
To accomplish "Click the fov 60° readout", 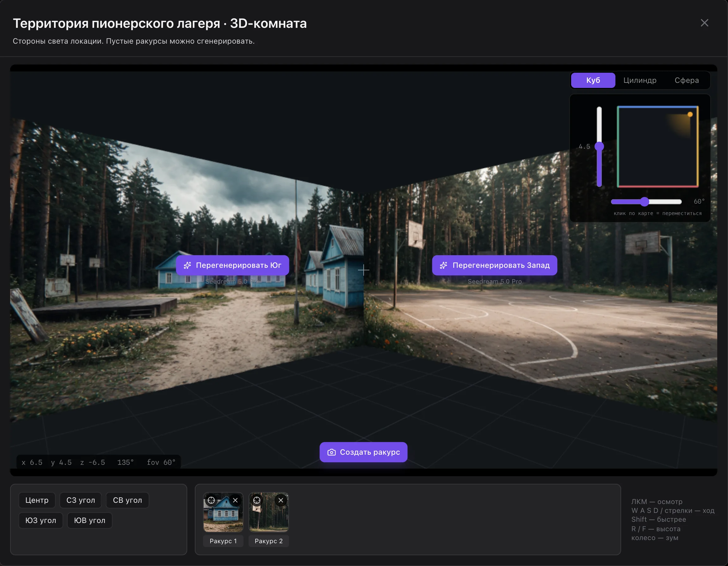I will coord(161,462).
